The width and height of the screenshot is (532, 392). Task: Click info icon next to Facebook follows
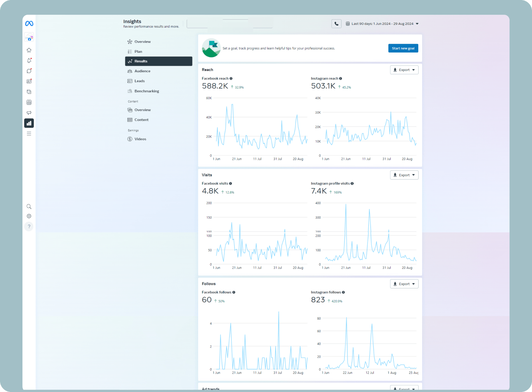coord(234,292)
